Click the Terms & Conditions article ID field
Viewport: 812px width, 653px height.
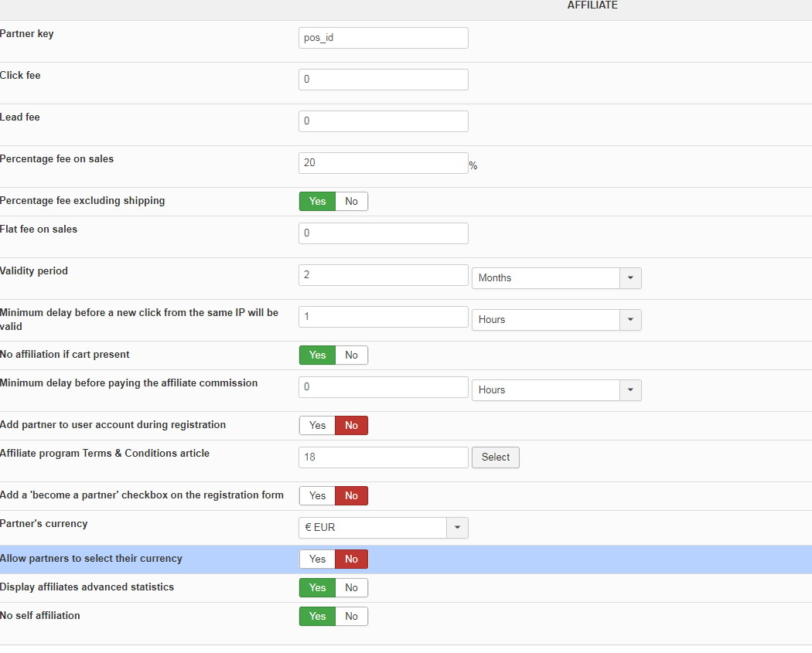(383, 457)
